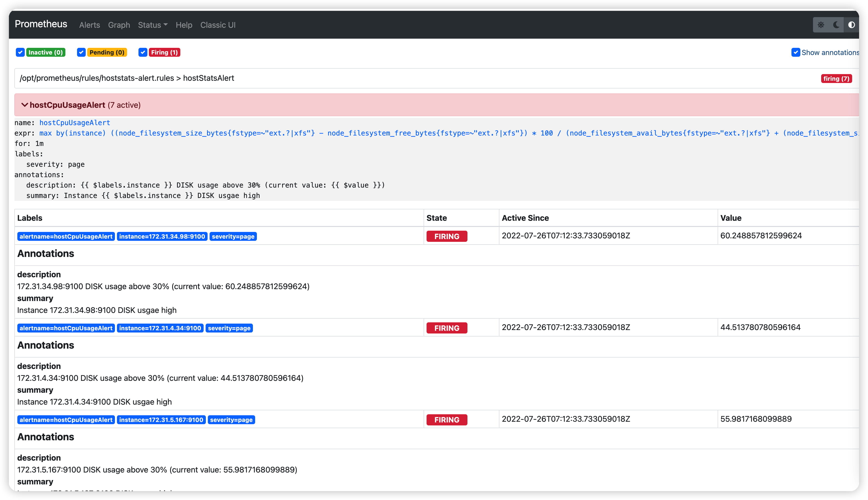Uncheck the Firing (1) checkbox
This screenshot has height=500, width=868.
tap(143, 52)
